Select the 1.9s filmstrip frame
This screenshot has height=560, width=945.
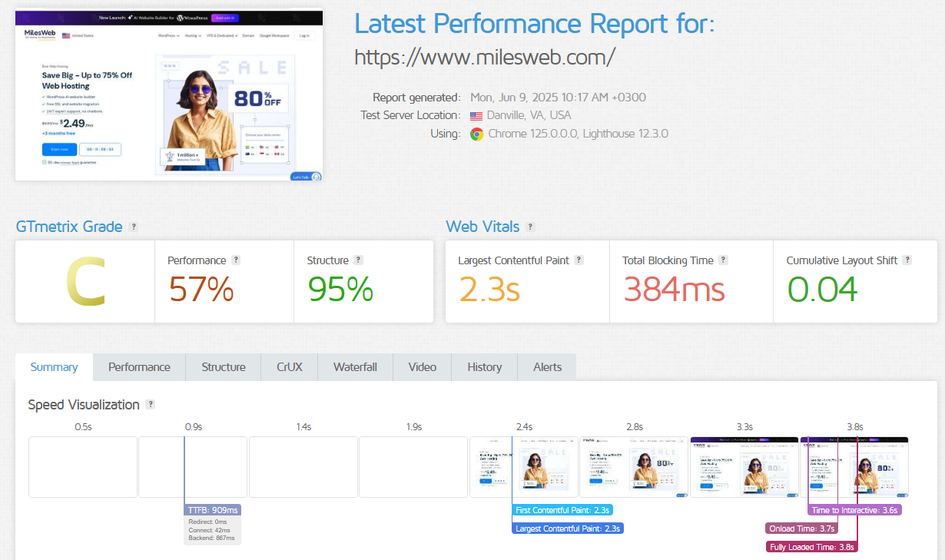[x=413, y=467]
